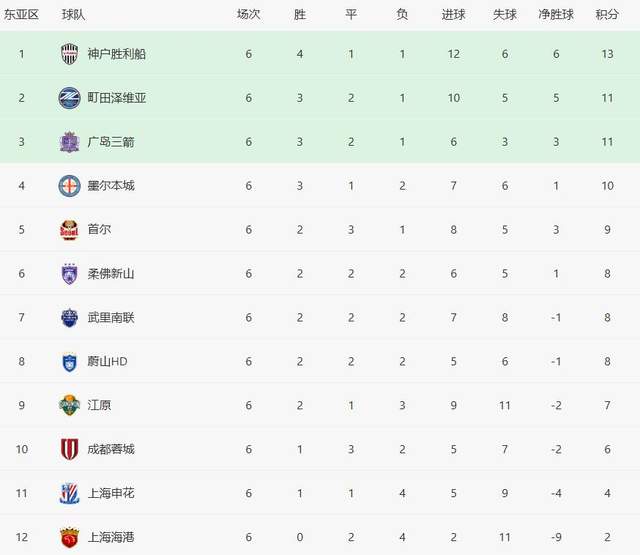
Task: Click the Ulsan HD (蔚山HD) team logo
Action: 69,362
